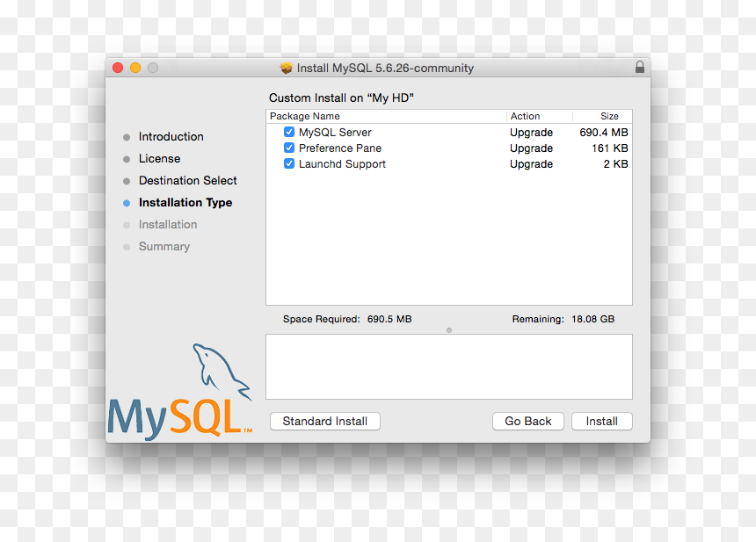This screenshot has height=542, width=756.
Task: Click the Remaining 18.08 GB value
Action: [x=593, y=319]
